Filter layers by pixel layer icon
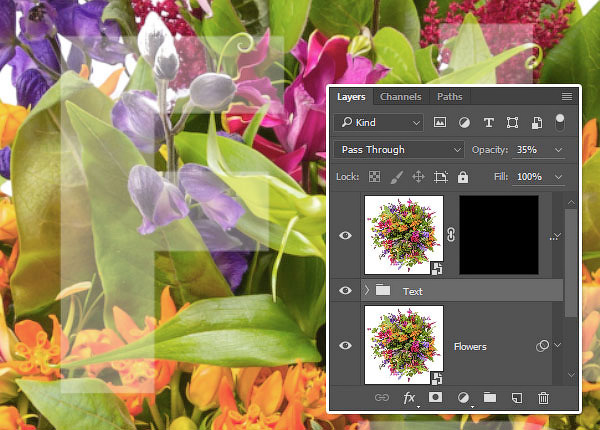 (440, 122)
